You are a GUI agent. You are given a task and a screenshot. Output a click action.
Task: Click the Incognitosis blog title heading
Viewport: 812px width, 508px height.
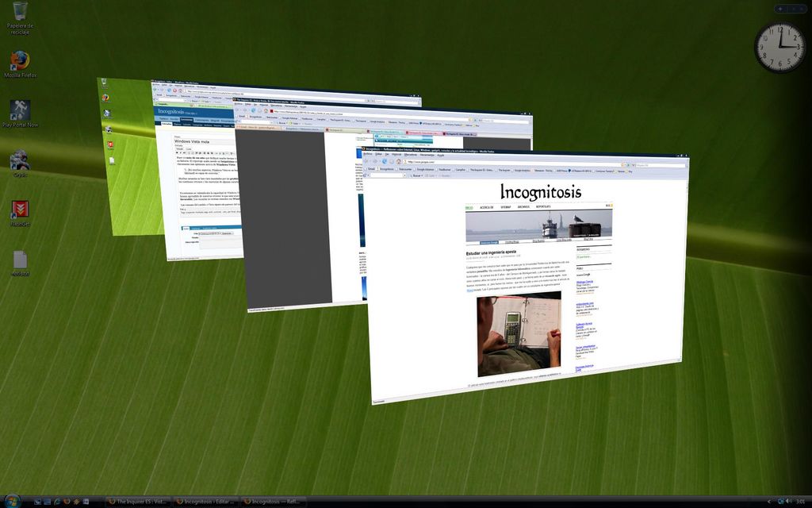tap(540, 192)
